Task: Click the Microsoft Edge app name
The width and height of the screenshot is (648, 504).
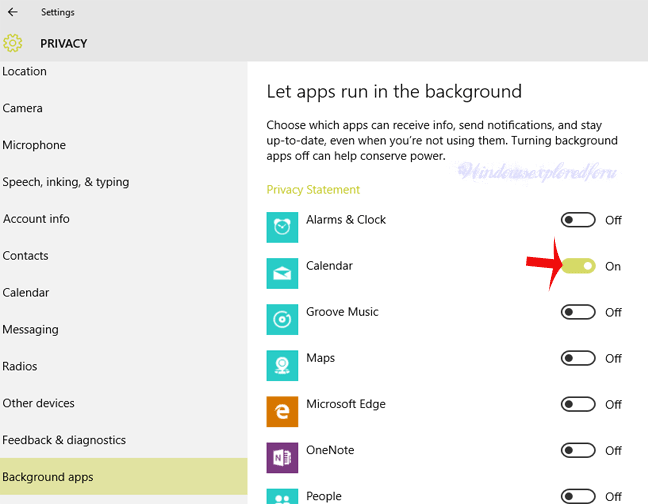Action: pos(346,404)
